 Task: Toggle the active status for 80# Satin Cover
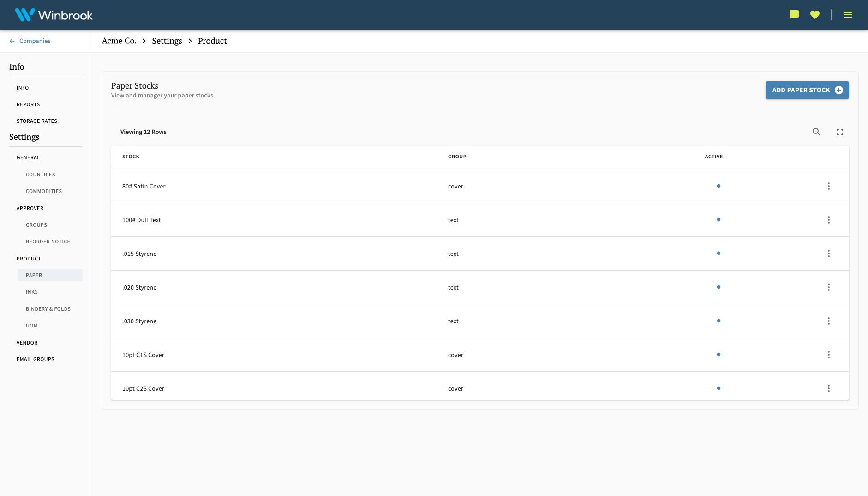point(718,186)
